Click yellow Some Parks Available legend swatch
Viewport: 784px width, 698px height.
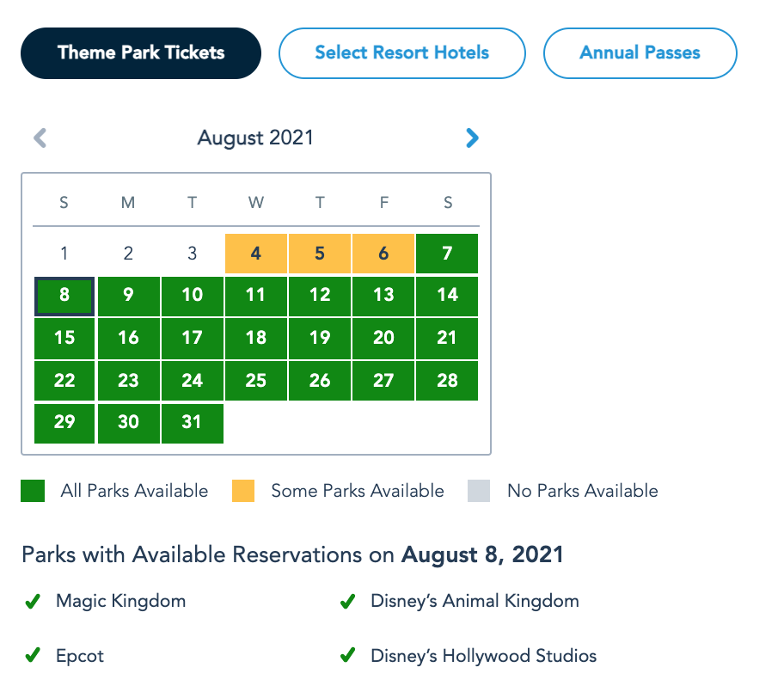[x=243, y=491]
